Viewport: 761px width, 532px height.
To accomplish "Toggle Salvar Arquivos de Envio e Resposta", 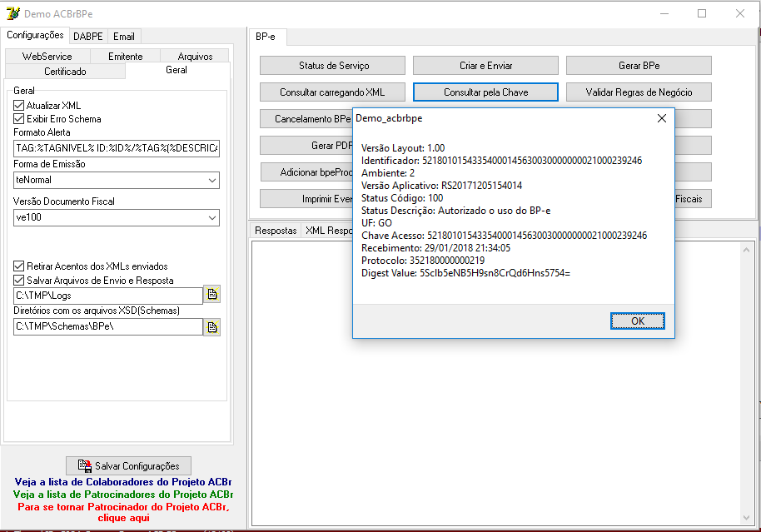I will 19,280.
